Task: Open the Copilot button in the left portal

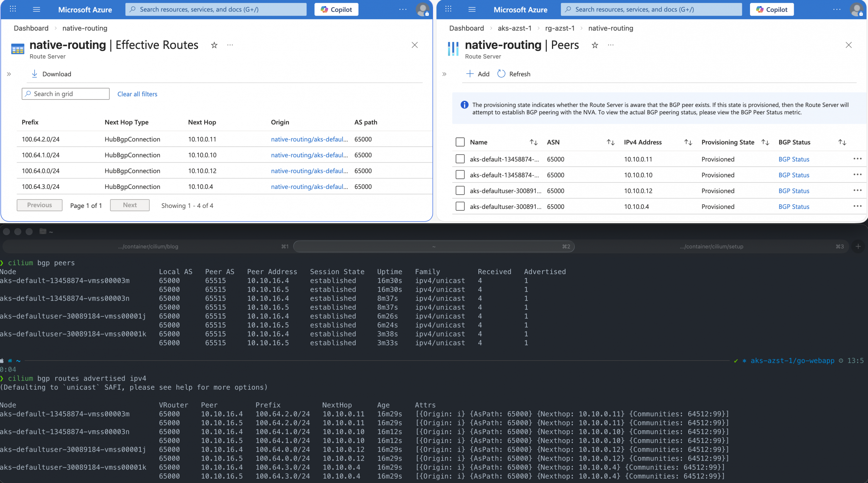Action: [x=336, y=9]
